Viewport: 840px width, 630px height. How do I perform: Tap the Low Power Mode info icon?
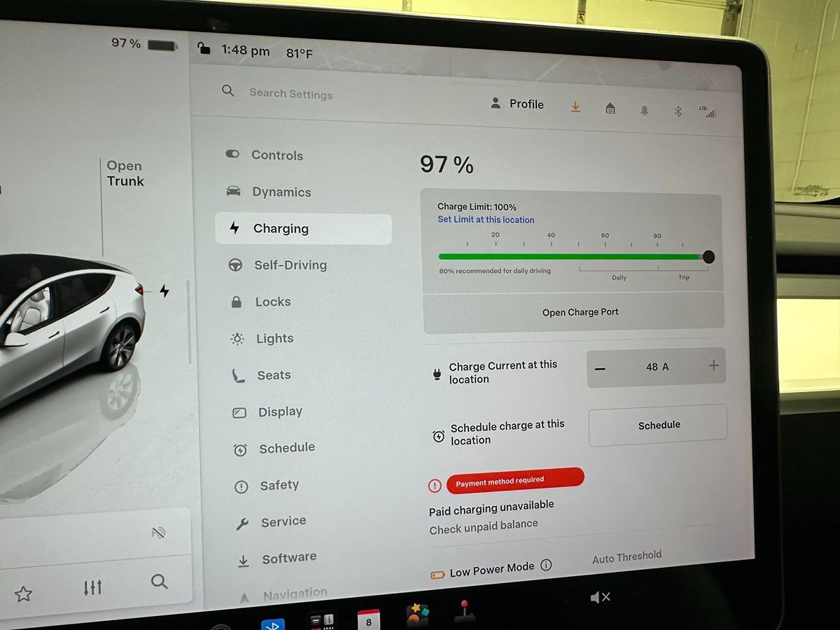click(x=546, y=565)
